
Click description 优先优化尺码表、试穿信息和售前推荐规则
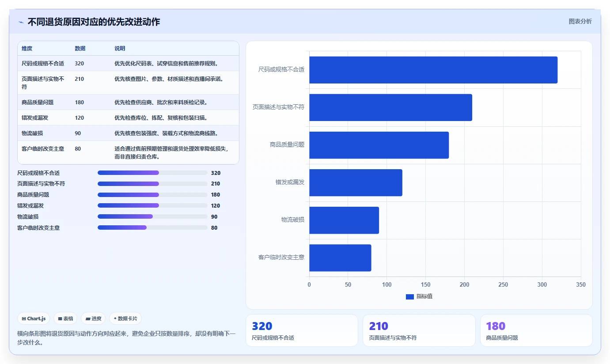[x=166, y=64]
